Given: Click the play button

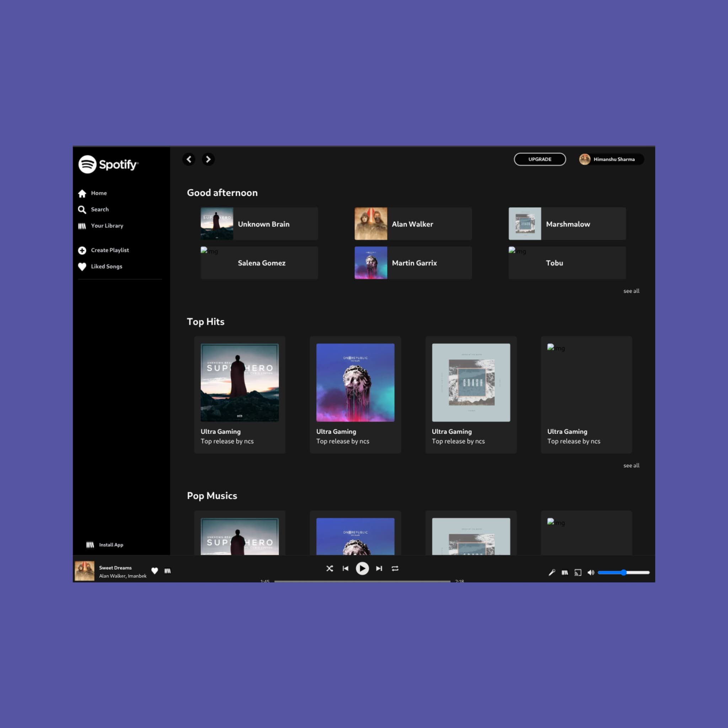Looking at the screenshot, I should click(363, 568).
